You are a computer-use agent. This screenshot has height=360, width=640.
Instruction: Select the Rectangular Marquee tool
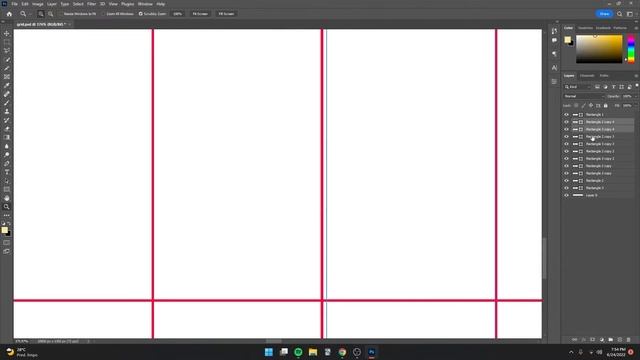7,42
